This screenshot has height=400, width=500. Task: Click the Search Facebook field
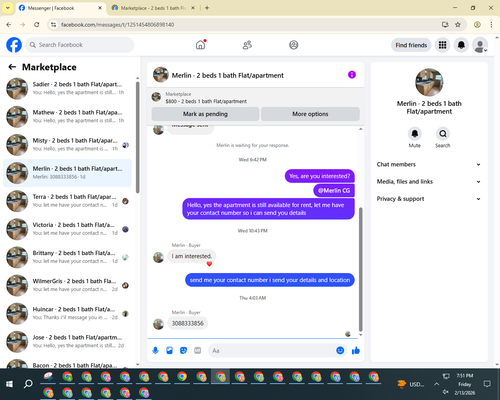(80, 45)
